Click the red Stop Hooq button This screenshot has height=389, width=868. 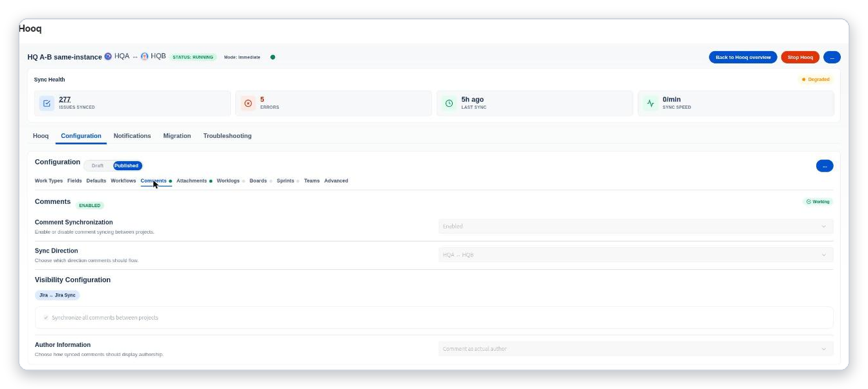pyautogui.click(x=800, y=57)
